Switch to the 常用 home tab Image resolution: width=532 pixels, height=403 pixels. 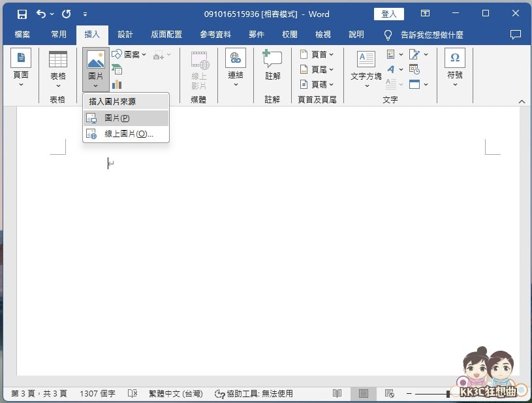click(59, 34)
